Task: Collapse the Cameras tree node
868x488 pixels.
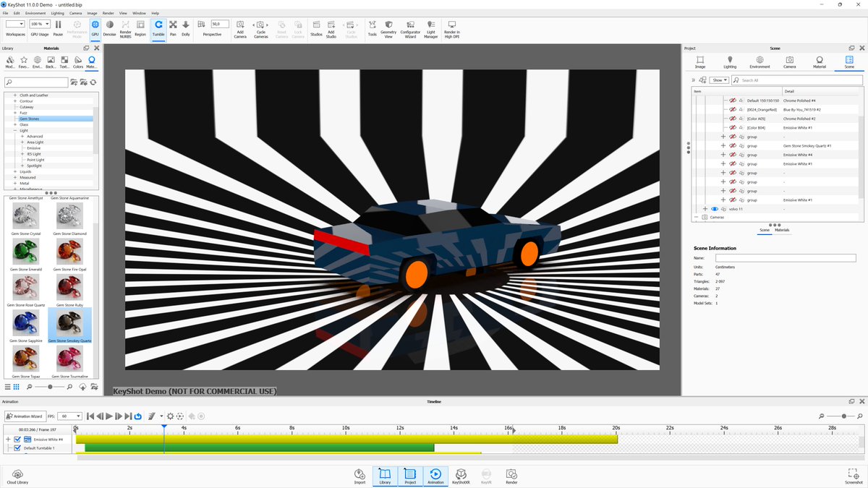Action: pyautogui.click(x=697, y=217)
